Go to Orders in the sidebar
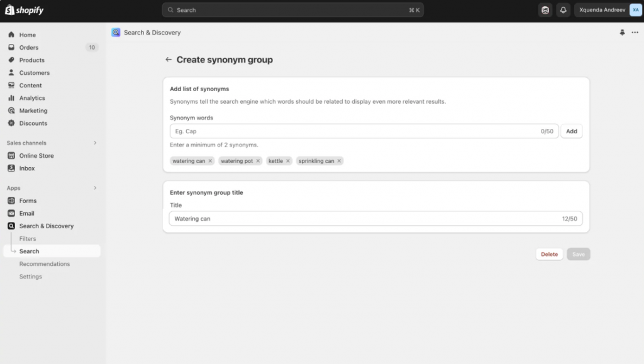This screenshot has width=644, height=364. 29,48
